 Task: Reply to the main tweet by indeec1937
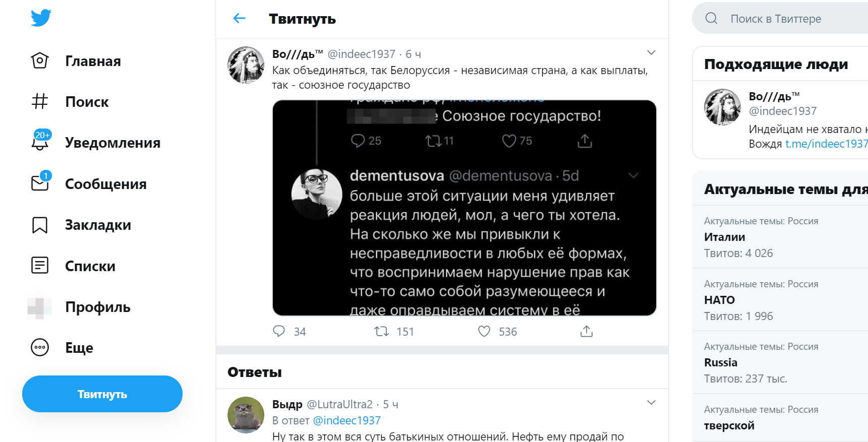(279, 331)
